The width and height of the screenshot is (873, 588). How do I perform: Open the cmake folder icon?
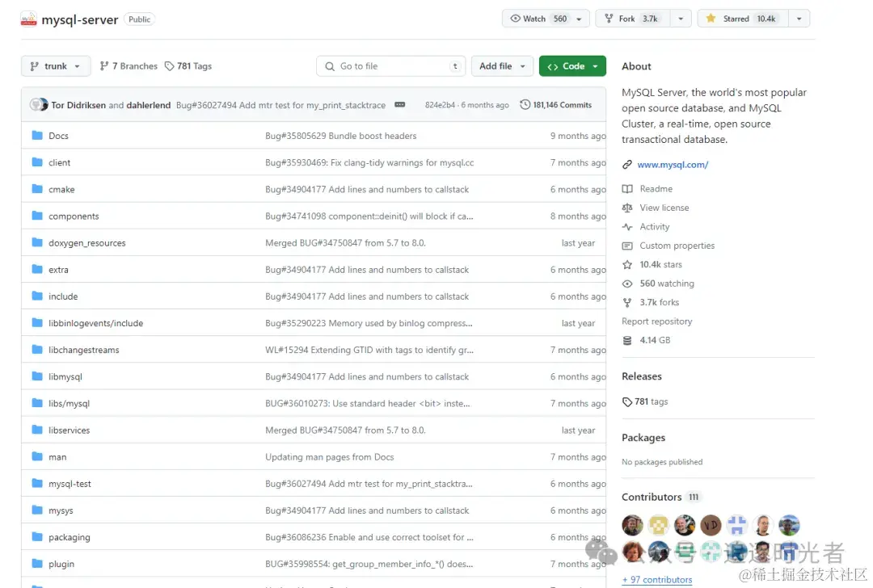pos(37,188)
